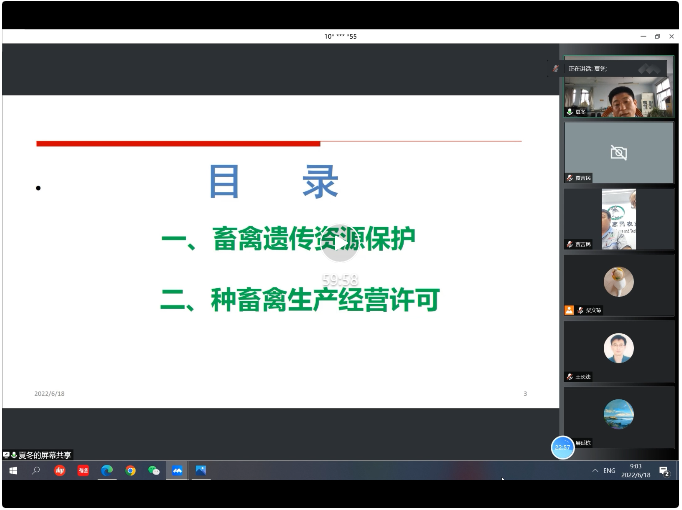
Task: Open taskbar search
Action: (37, 471)
